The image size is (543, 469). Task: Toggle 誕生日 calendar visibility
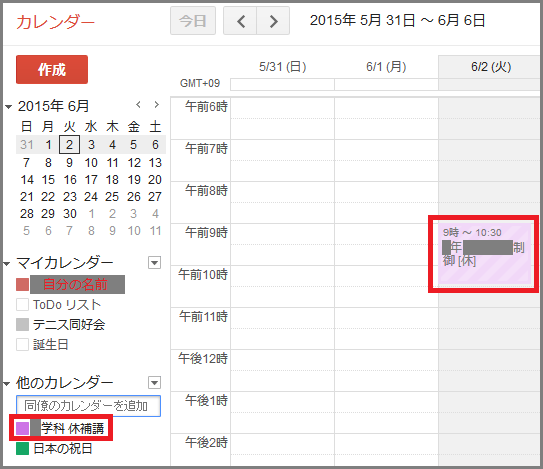coord(22,345)
